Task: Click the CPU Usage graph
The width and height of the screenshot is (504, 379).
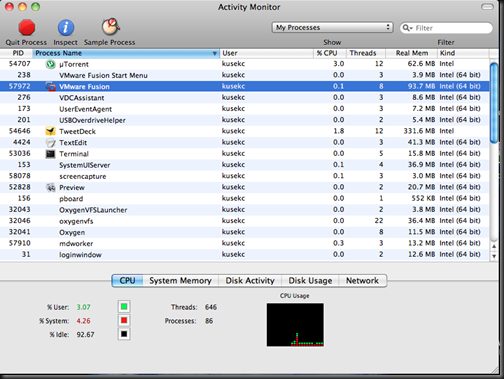Action: [x=295, y=325]
